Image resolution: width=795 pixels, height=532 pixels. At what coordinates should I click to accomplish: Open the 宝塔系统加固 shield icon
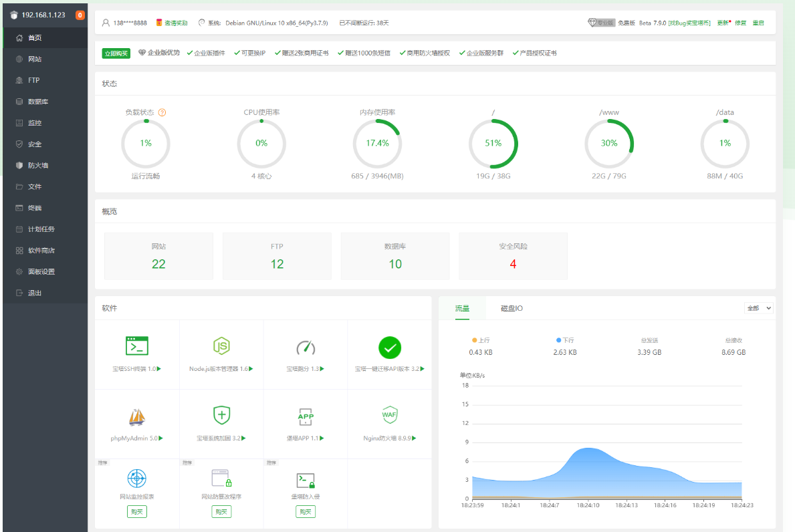click(221, 415)
